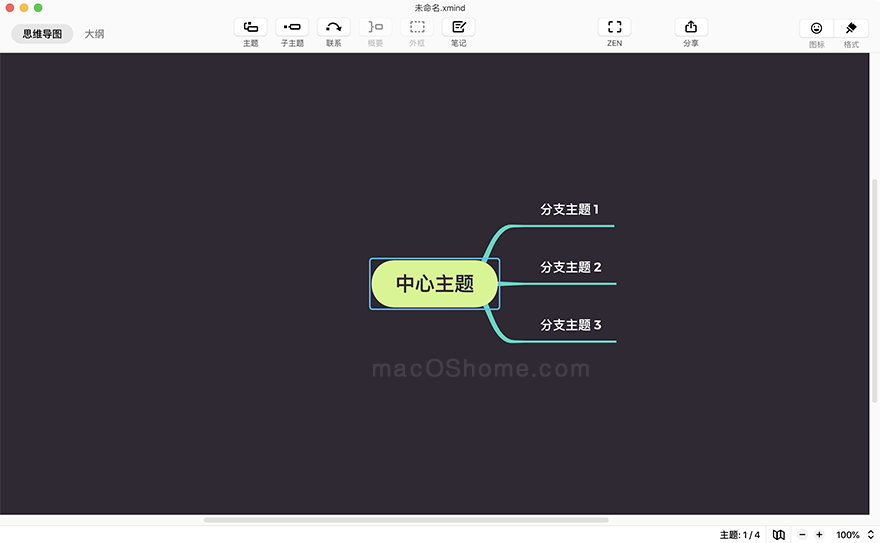Close the window with the red button
Screen dimensions: 880x543
coord(10,8)
